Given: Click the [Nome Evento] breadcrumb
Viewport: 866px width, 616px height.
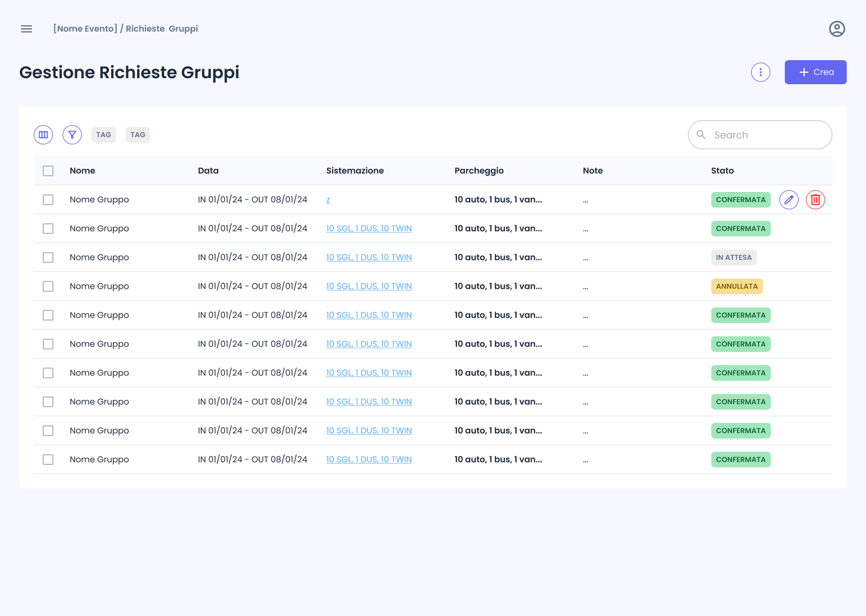Looking at the screenshot, I should pyautogui.click(x=85, y=29).
